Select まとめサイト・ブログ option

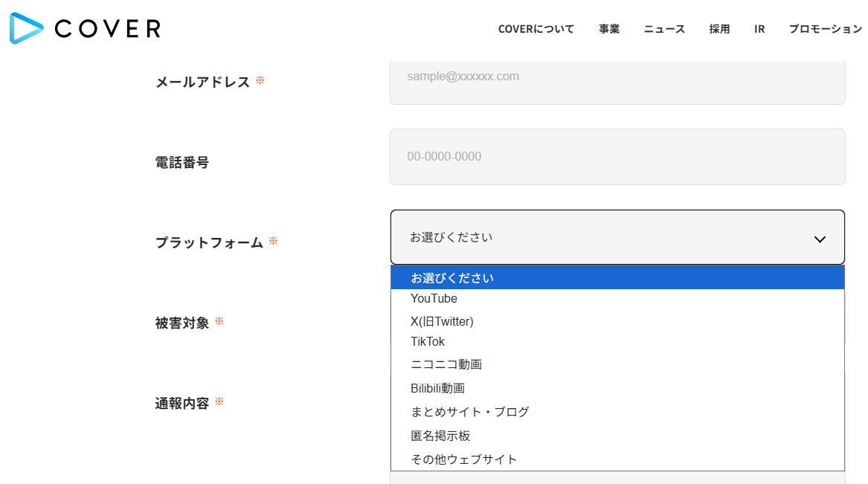pyautogui.click(x=469, y=412)
